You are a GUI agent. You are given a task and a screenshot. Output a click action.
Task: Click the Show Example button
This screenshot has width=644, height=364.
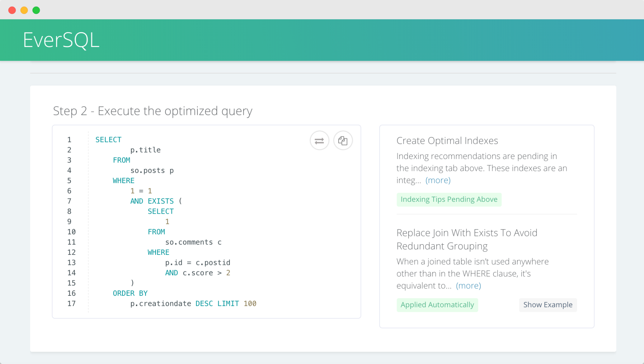point(548,304)
